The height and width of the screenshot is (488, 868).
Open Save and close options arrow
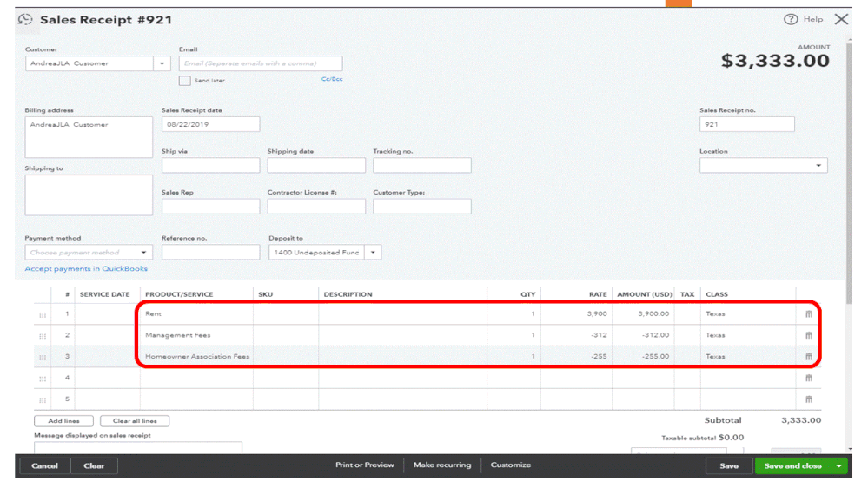[839, 466]
